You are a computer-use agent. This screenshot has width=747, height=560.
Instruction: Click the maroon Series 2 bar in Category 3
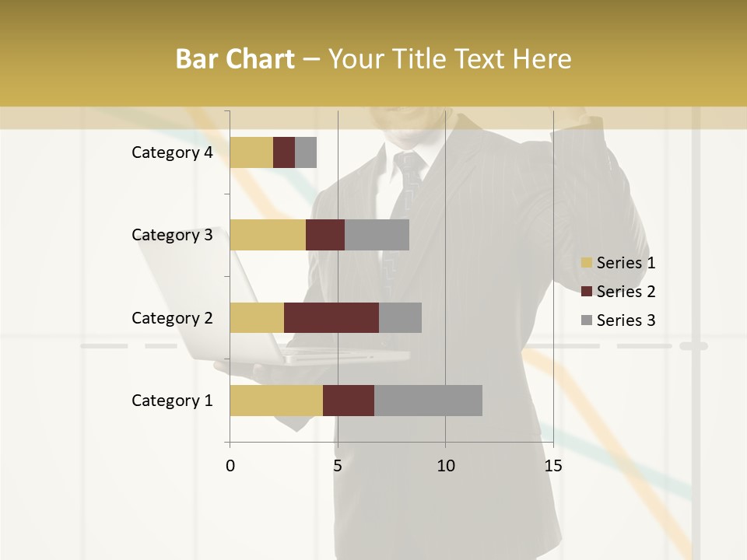tap(325, 235)
